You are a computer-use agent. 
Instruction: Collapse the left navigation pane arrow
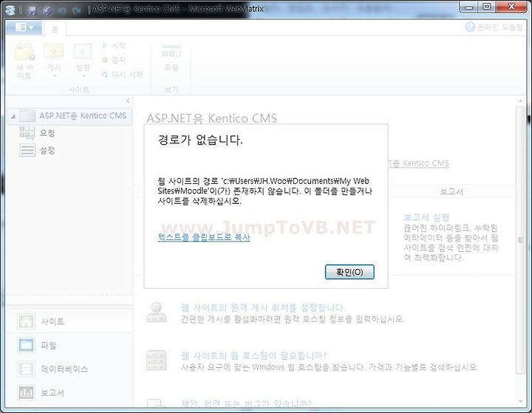pos(128,100)
